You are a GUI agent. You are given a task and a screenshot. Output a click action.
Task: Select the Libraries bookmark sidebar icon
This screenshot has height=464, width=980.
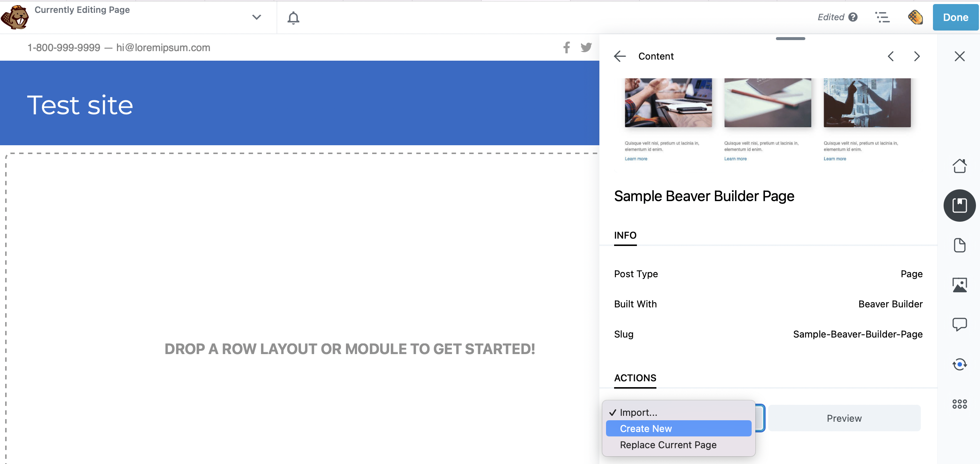pos(959,206)
